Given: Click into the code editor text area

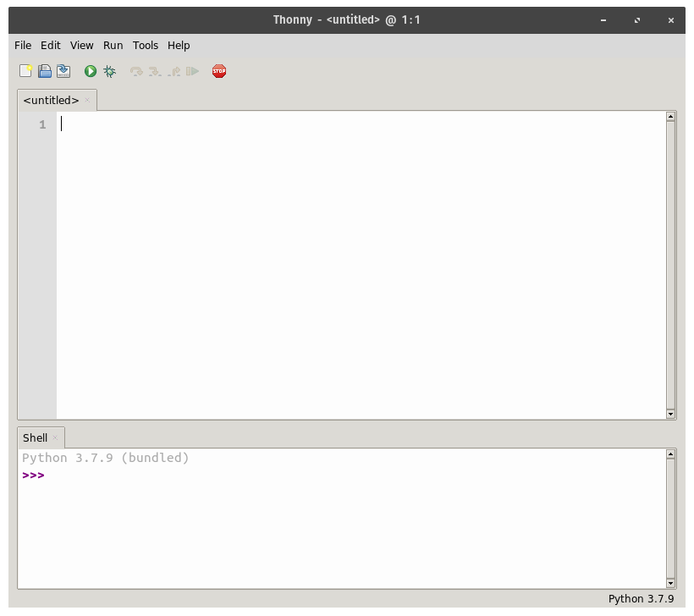Looking at the screenshot, I should click(x=361, y=266).
